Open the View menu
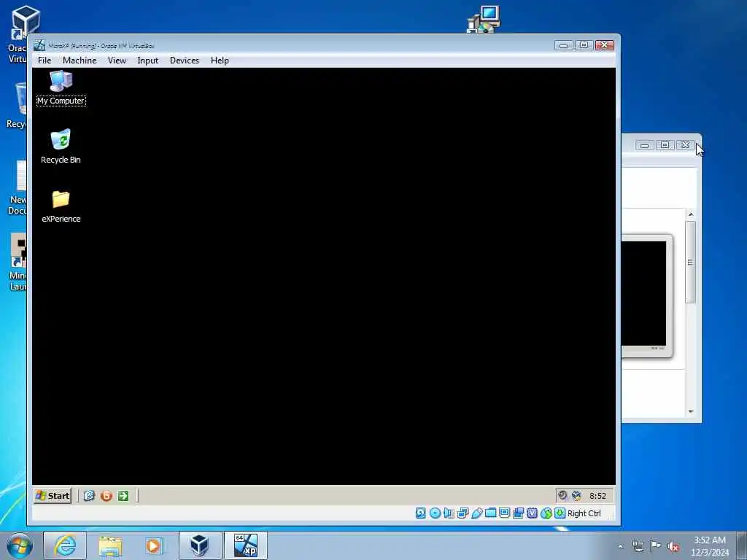Viewport: 747px width, 560px height. 117,61
